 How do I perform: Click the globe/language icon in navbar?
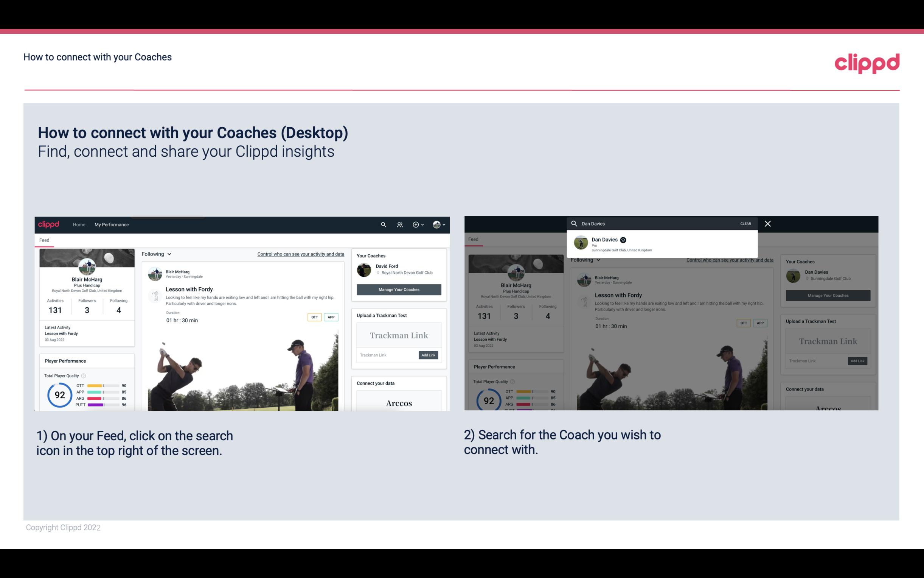coord(436,224)
